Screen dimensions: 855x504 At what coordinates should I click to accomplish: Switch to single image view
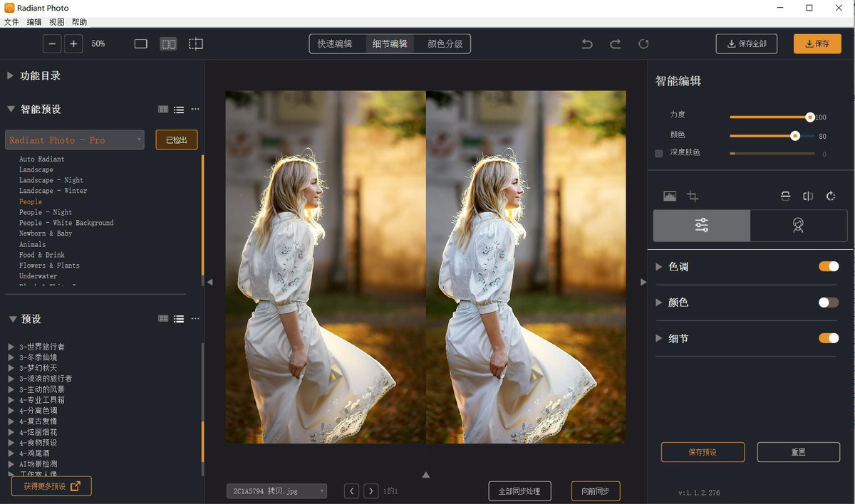pos(140,44)
